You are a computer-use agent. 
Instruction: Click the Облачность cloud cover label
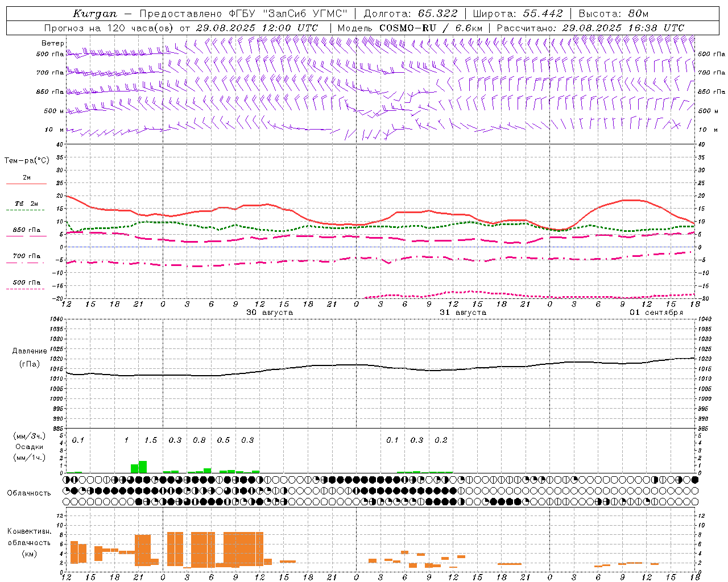29,493
